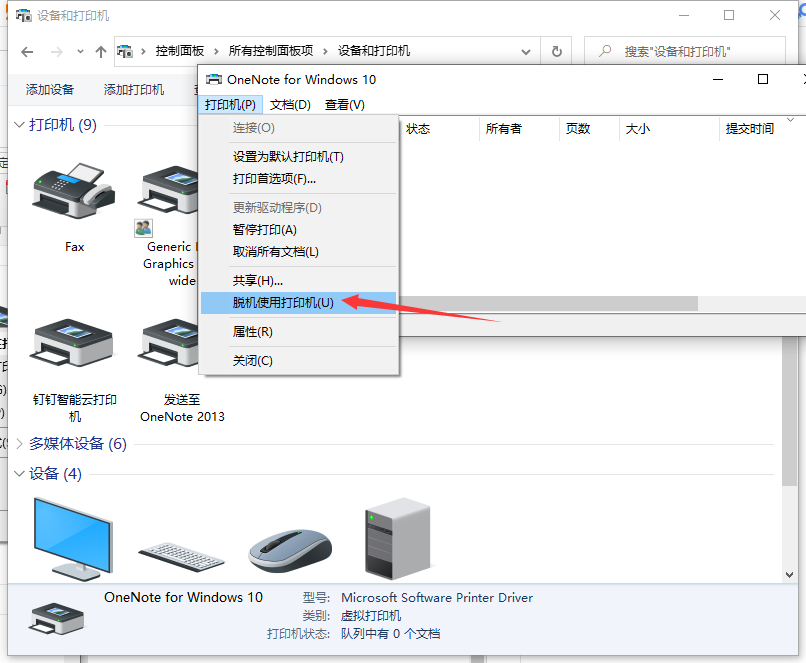Click 所有控制面板项 breadcrumb link
The width and height of the screenshot is (806, 663).
[x=271, y=51]
